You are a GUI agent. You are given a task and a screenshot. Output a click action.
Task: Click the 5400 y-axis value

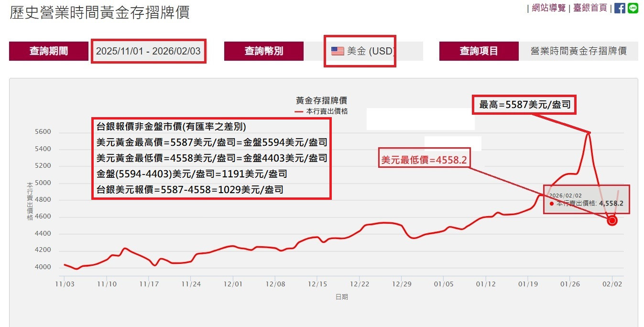point(43,149)
